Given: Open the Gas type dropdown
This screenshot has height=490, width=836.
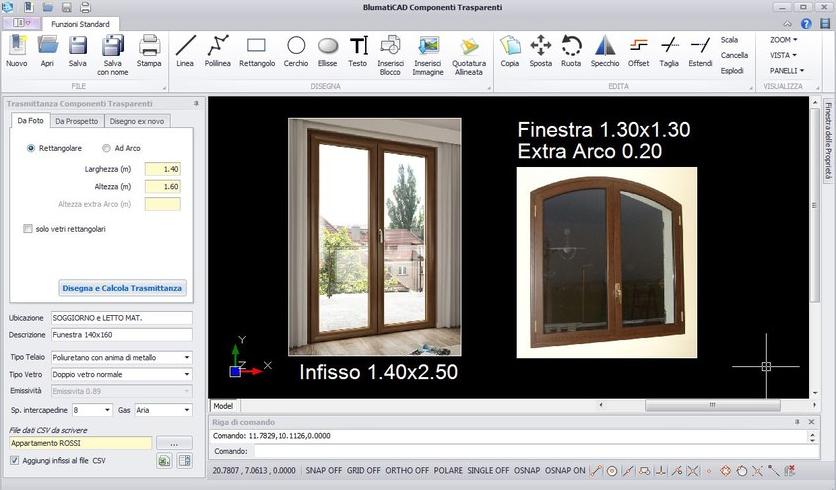Looking at the screenshot, I should (187, 410).
